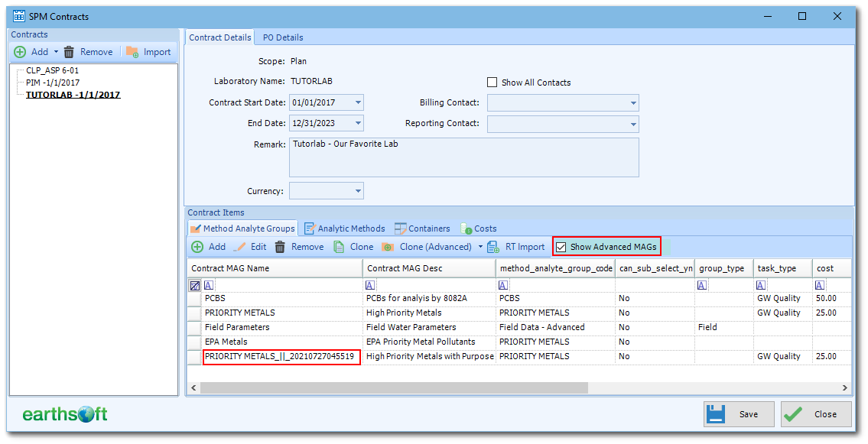Image resolution: width=868 pixels, height=444 pixels.
Task: Click the Remove trash icon in Contracts panel
Action: pos(70,52)
